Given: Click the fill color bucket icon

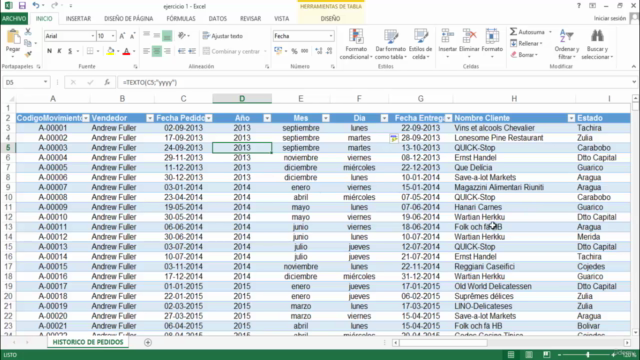Looking at the screenshot, I should [x=110, y=51].
